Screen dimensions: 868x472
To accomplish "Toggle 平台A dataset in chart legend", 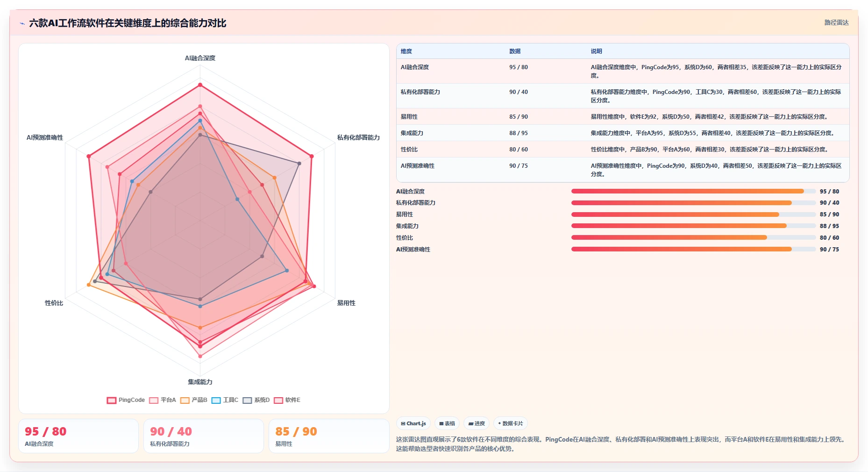I will pyautogui.click(x=163, y=400).
